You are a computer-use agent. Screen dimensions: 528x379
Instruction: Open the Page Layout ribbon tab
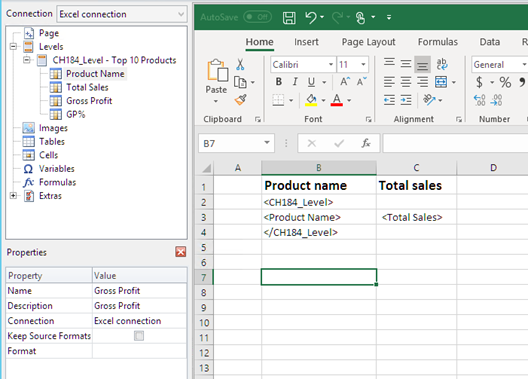click(x=368, y=42)
